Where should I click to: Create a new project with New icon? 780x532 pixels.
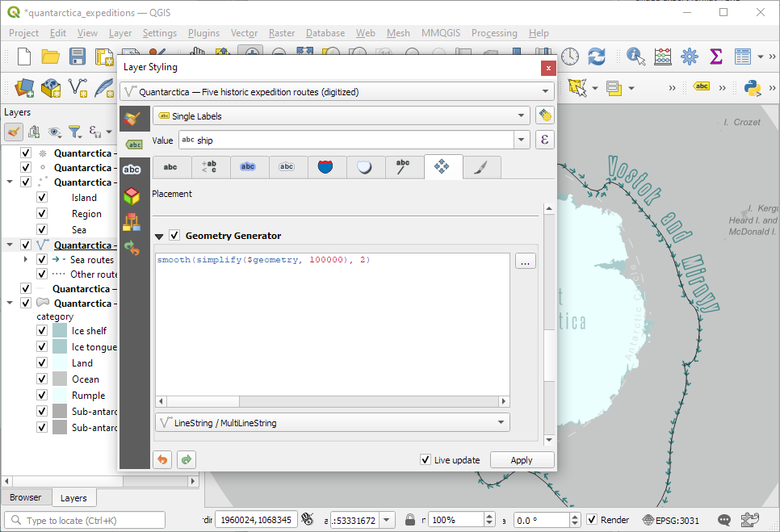coord(24,57)
